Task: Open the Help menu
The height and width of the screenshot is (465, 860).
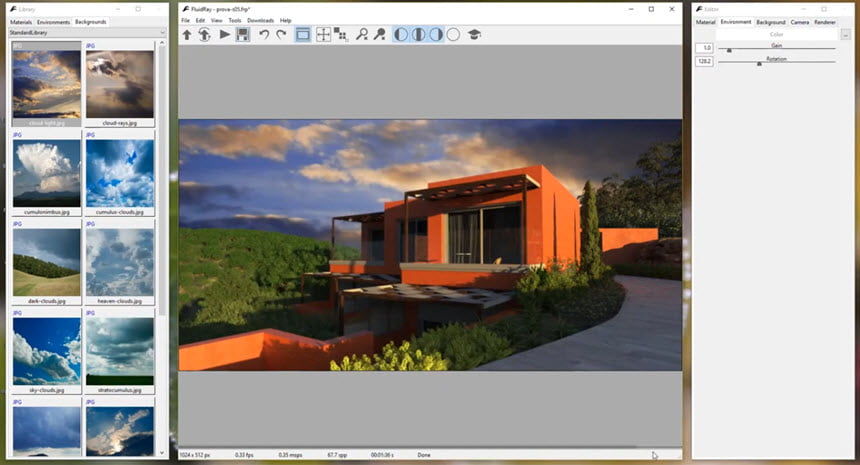Action: [286, 20]
